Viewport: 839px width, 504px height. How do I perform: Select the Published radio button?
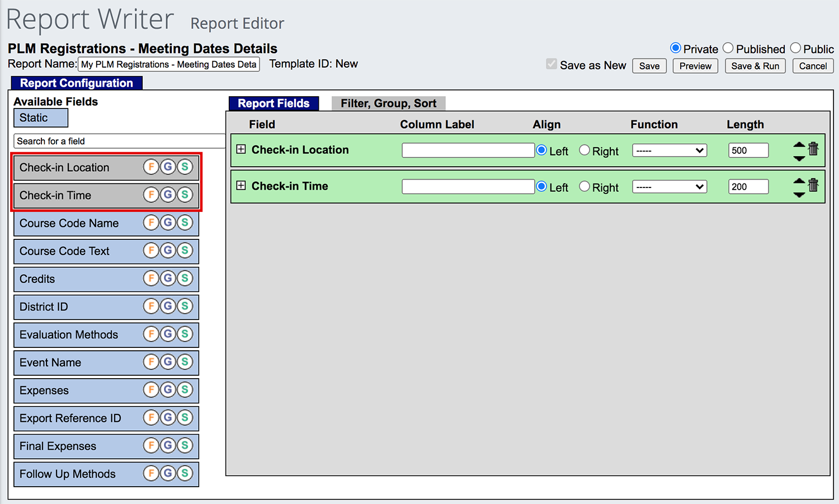728,49
